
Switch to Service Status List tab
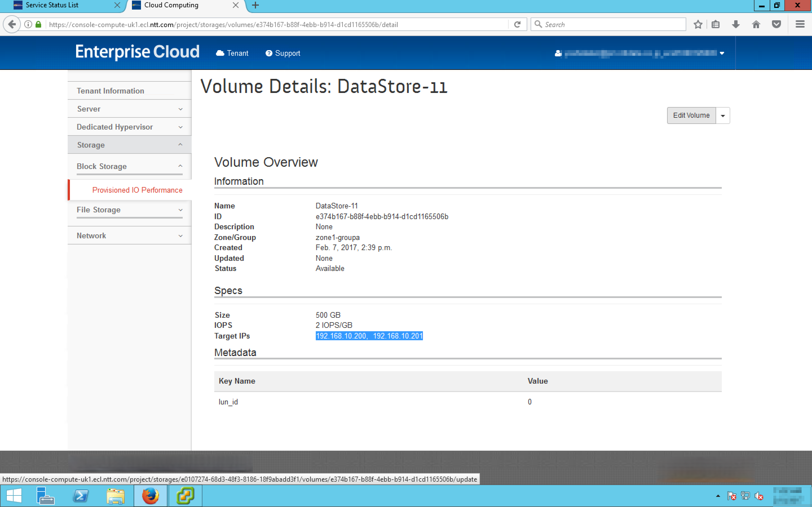pyautogui.click(x=52, y=5)
